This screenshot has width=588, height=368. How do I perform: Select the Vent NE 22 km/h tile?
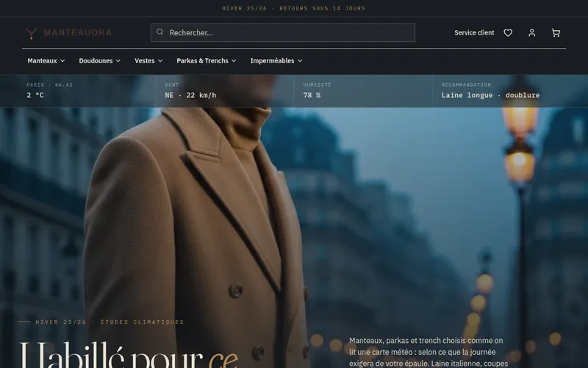pos(225,91)
